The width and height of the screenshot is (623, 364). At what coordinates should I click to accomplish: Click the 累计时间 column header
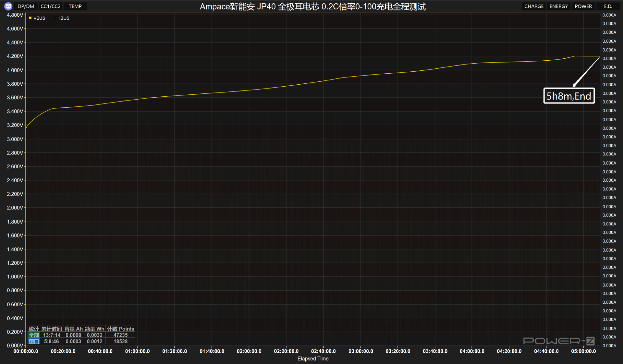52,329
